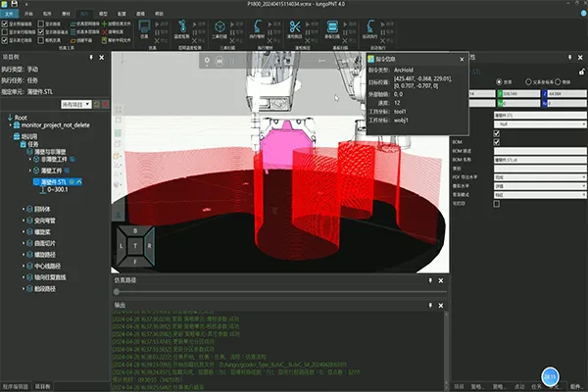The height and width of the screenshot is (392, 588).
Task: Pin the output log panel
Action: [430, 306]
